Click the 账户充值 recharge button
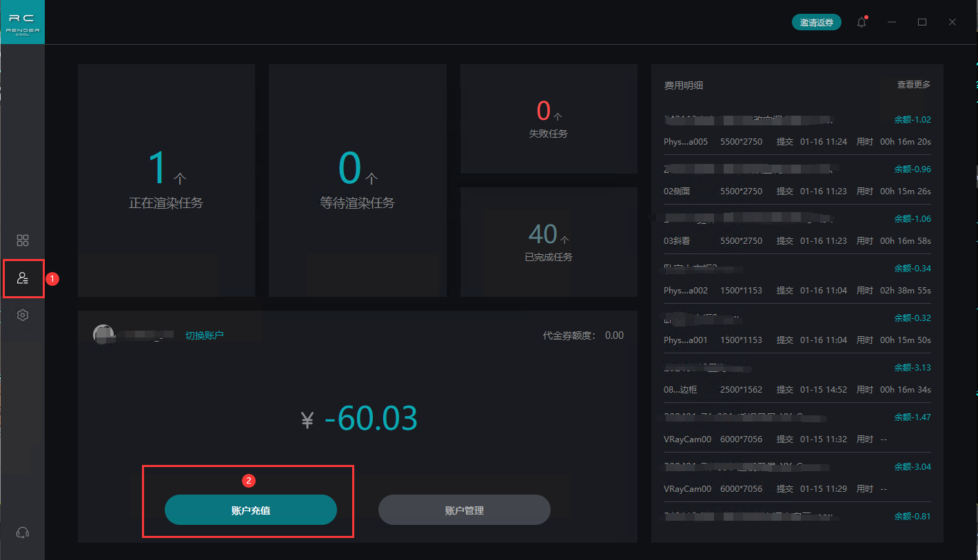 (250, 510)
